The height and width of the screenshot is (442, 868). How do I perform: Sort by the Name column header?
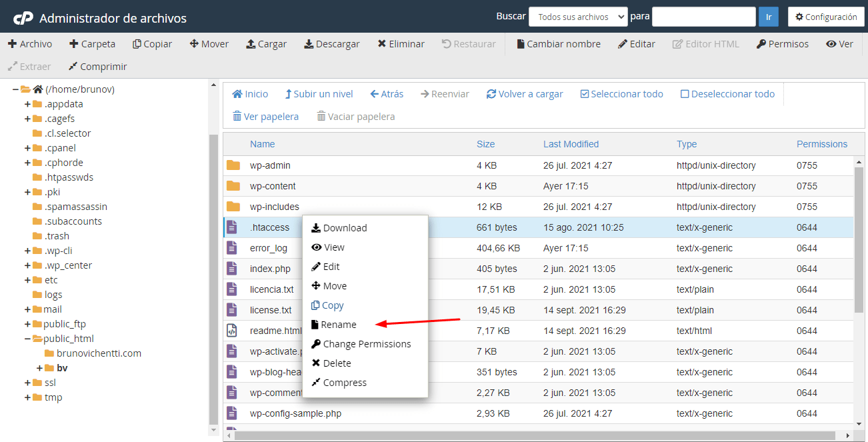[x=263, y=144]
